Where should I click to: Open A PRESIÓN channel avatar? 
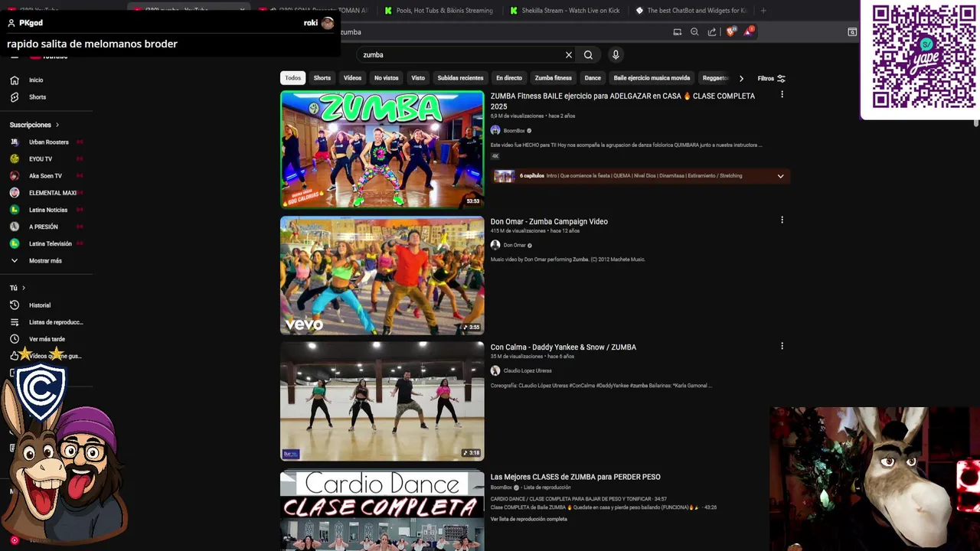click(x=14, y=227)
